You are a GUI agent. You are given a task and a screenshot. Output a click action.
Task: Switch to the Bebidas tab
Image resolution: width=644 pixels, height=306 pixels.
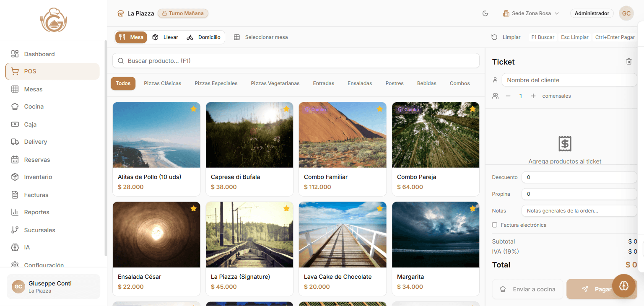[426, 83]
